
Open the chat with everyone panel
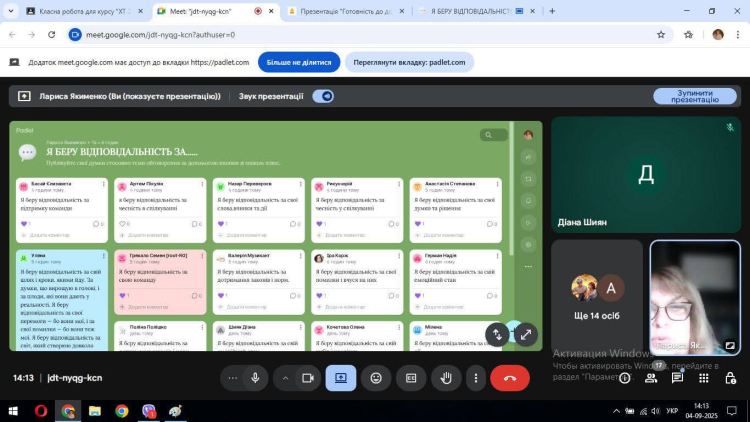pos(677,378)
